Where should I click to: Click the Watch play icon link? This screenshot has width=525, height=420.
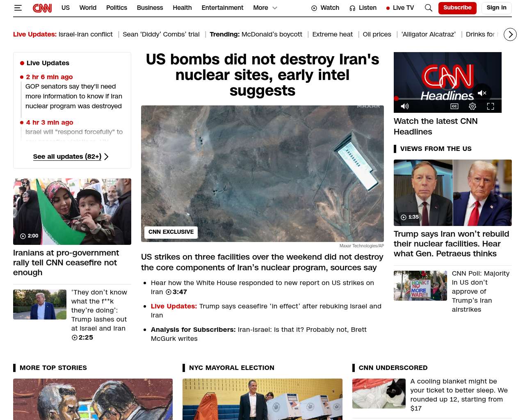click(325, 8)
